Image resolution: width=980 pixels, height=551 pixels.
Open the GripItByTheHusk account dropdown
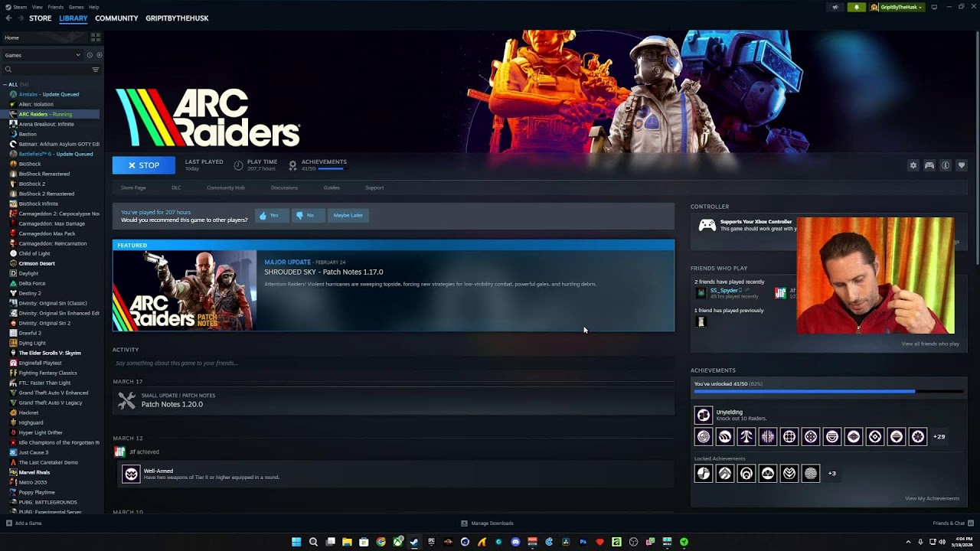coord(897,7)
